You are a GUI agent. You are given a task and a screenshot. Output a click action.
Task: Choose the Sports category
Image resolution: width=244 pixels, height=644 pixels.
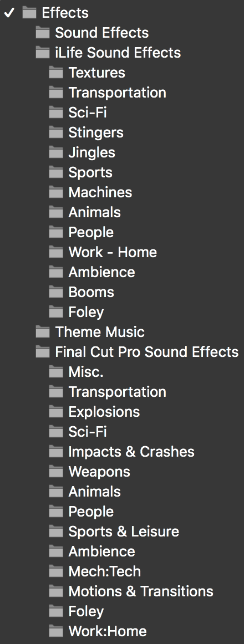click(x=90, y=172)
